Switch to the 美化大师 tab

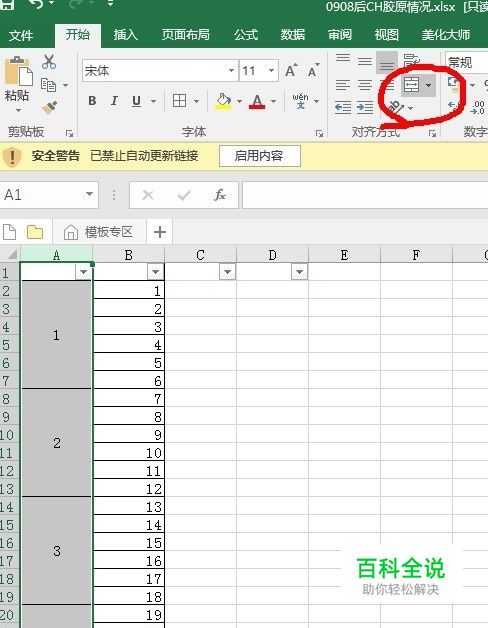click(x=446, y=35)
